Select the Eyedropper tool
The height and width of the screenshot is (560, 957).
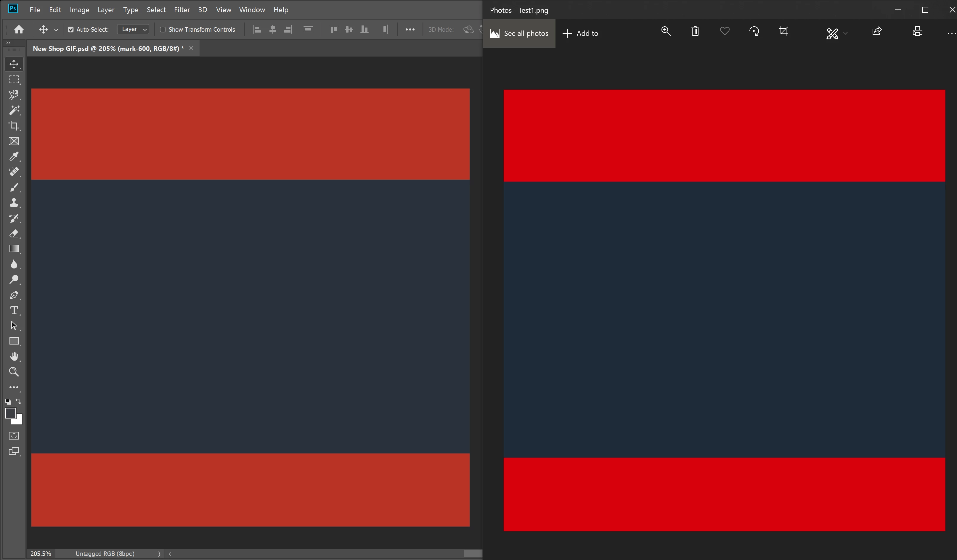point(14,156)
